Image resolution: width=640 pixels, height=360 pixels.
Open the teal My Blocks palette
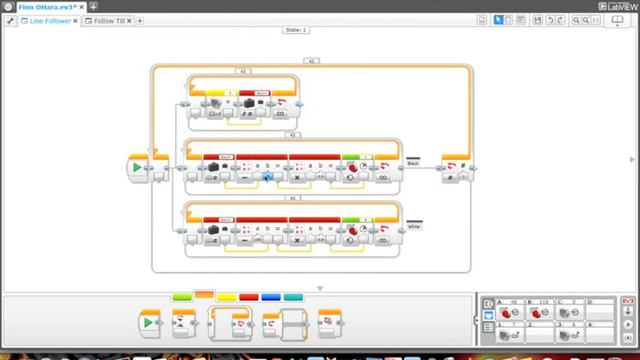[x=293, y=297]
